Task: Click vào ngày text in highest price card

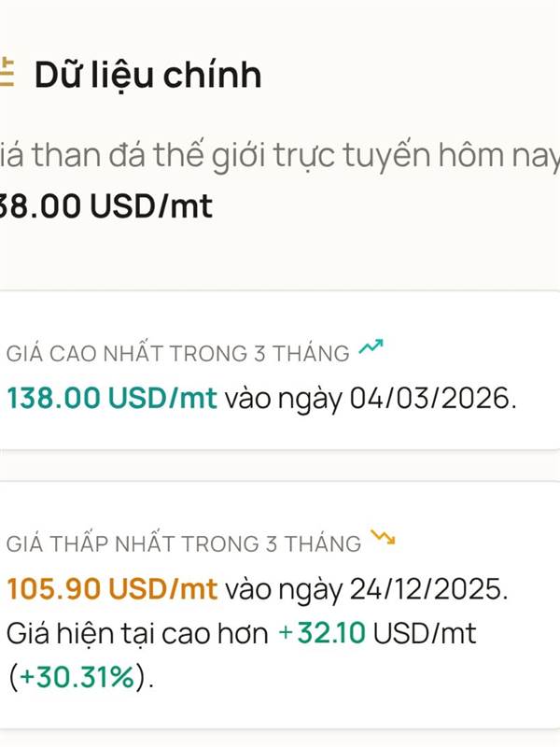Action: coord(283,399)
